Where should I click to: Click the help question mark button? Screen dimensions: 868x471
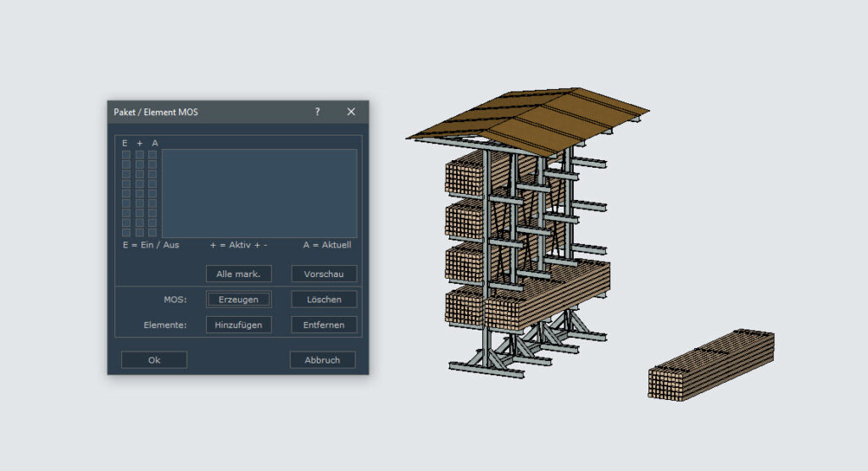click(x=318, y=112)
